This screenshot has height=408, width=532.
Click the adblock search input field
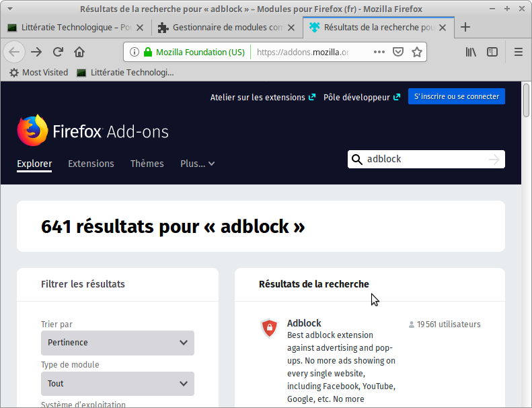(x=424, y=159)
